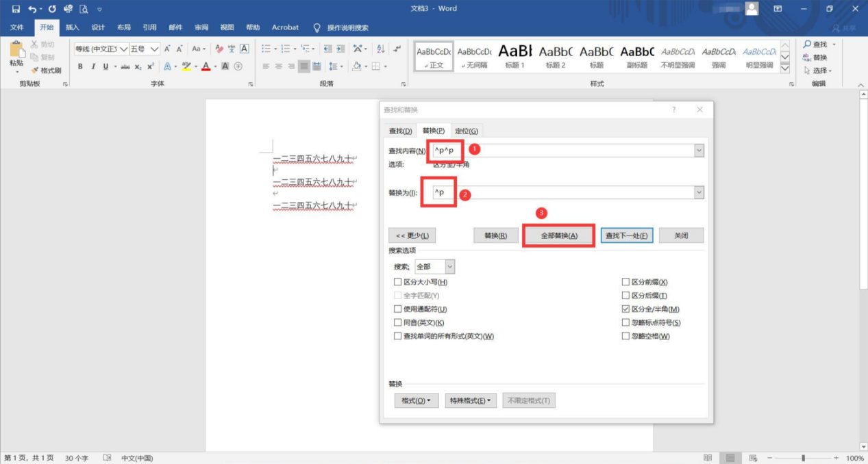Click the bulleted list icon
This screenshot has height=464, width=868.
(266, 49)
